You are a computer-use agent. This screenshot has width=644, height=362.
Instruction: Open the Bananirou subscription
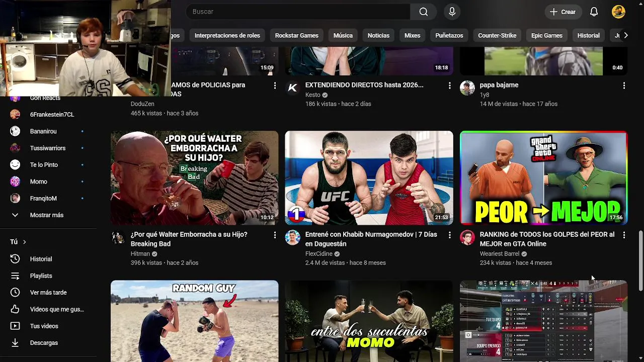click(x=49, y=131)
